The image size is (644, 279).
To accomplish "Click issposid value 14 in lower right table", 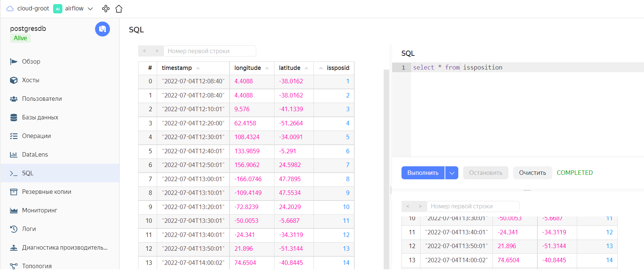I will [x=609, y=260].
